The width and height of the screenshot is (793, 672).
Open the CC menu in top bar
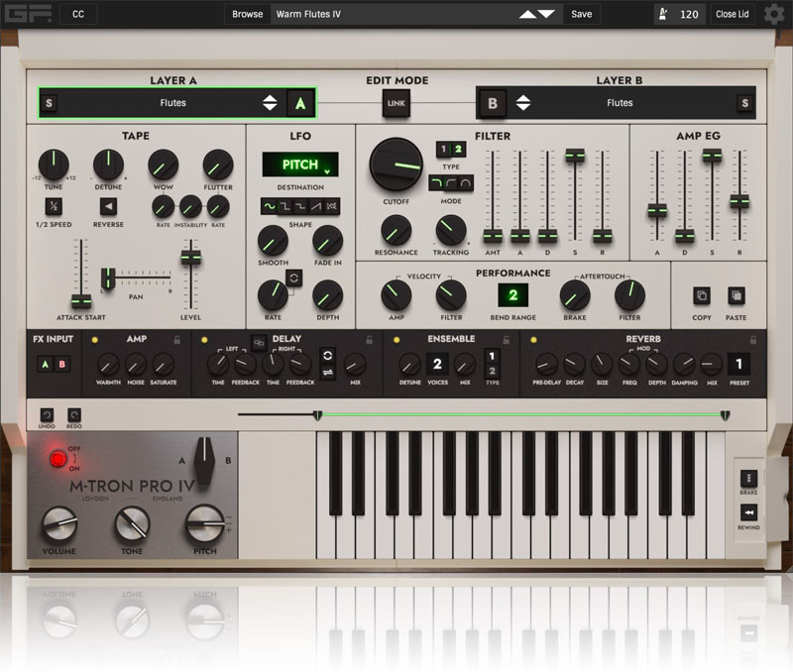pyautogui.click(x=77, y=14)
